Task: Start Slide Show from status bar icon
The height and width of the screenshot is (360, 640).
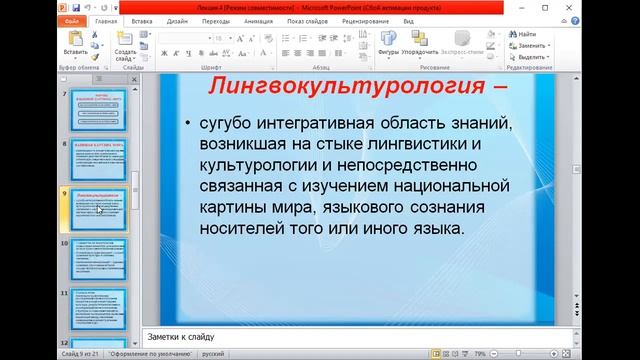Action: coord(464,354)
